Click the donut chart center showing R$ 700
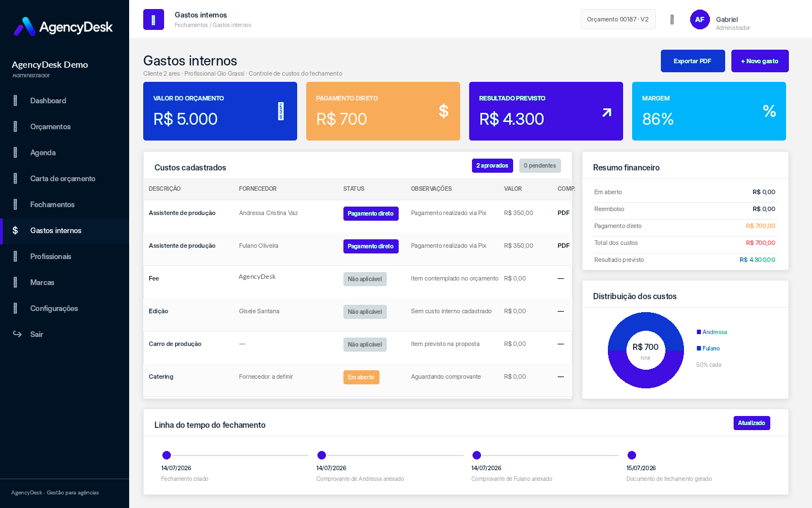 (646, 351)
